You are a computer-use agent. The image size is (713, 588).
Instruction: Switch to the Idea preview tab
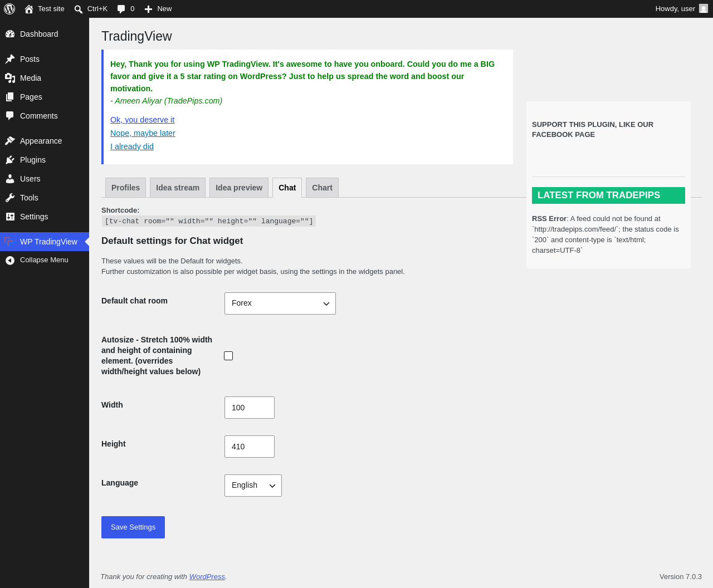(x=239, y=188)
